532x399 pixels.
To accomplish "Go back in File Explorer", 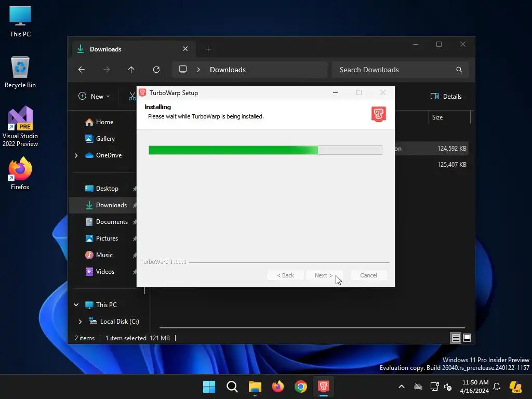I will tap(82, 70).
